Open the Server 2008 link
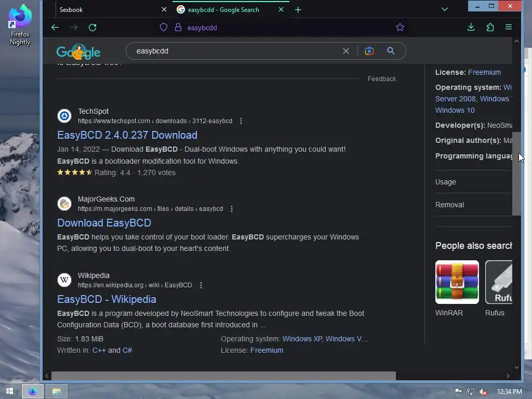The height and width of the screenshot is (399, 532). (455, 99)
